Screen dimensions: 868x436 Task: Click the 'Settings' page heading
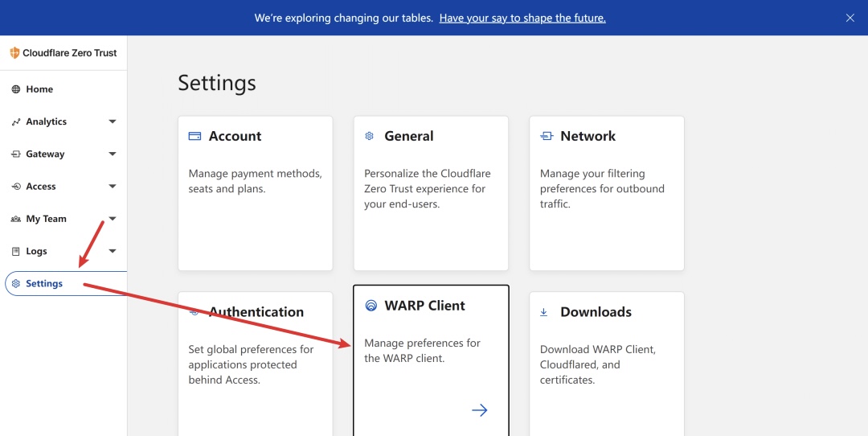[217, 83]
